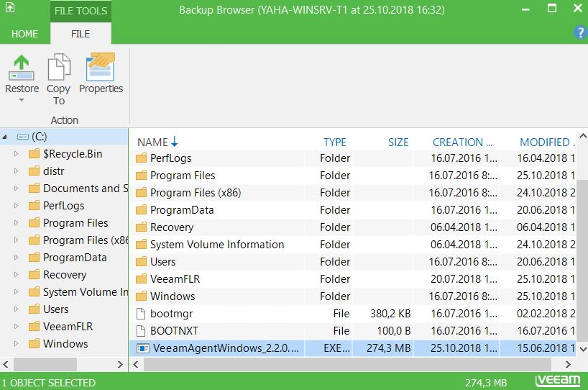Click the 100,0 B size cell

[x=394, y=331]
